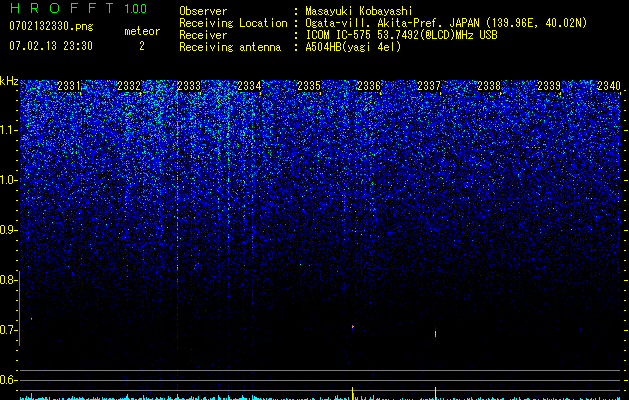
Task: Click the HROFFT 1.0.0 title text
Action: pyautogui.click(x=78, y=8)
